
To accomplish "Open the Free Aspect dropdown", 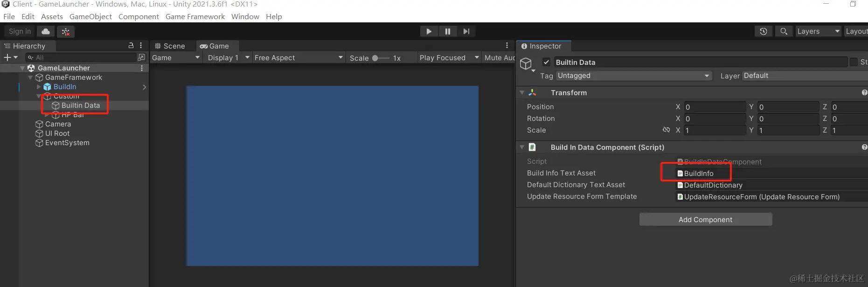I will coord(299,57).
